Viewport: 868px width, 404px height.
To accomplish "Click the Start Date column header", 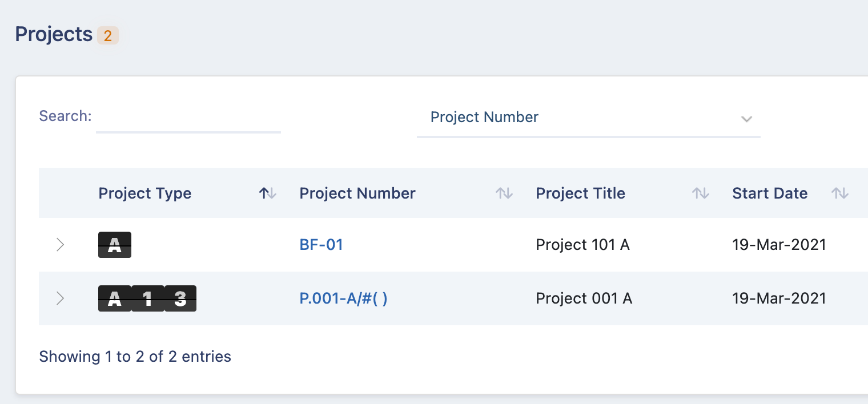I will tap(769, 193).
